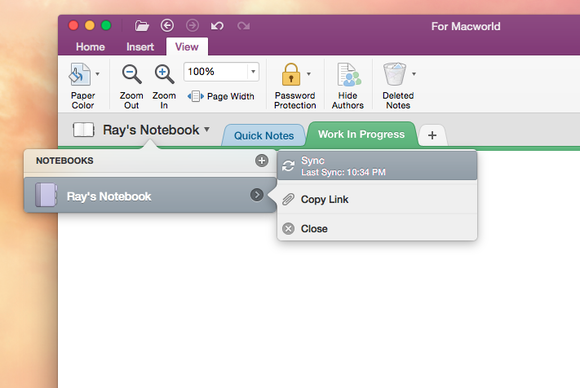Toggle Hide Authors
The width and height of the screenshot is (580, 388).
pos(348,86)
